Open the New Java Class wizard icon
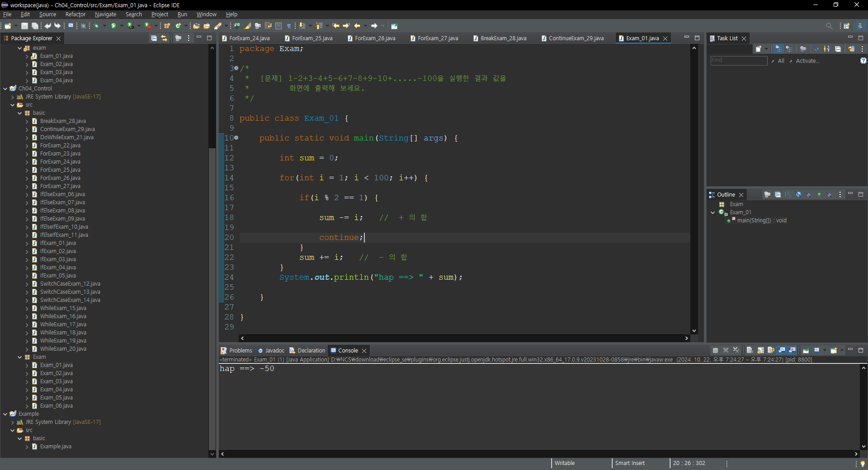The width and height of the screenshot is (868, 470). coord(178,26)
